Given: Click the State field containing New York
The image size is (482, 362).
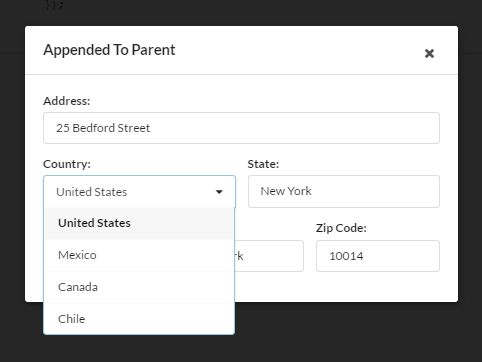Looking at the screenshot, I should (344, 191).
